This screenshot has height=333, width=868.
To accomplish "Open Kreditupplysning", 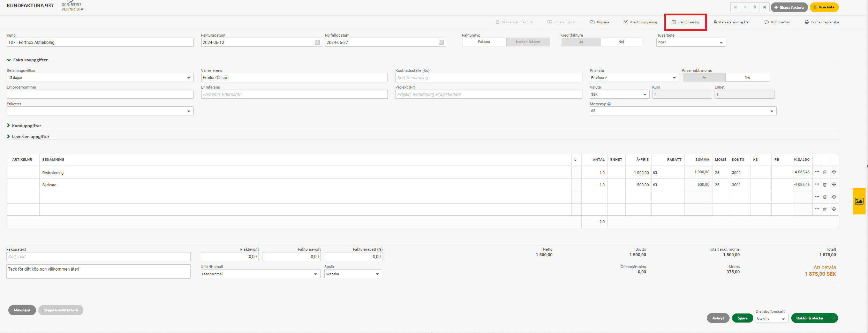I will tap(640, 22).
